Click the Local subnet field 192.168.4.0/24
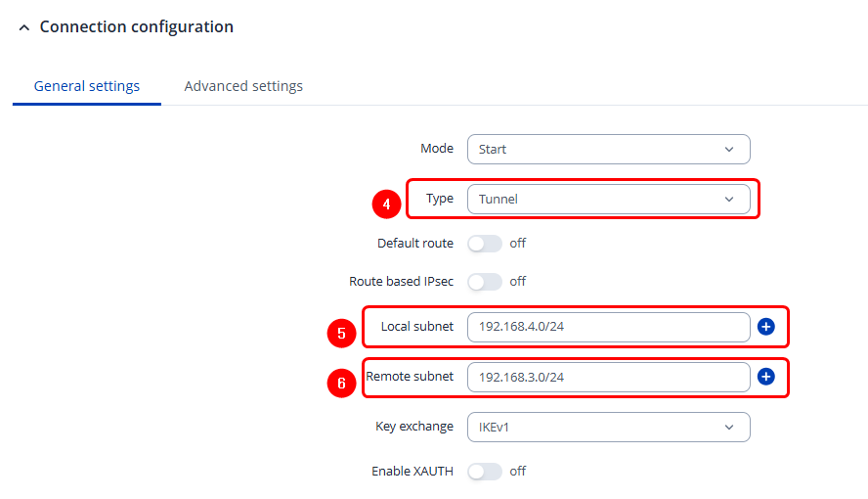The width and height of the screenshot is (868, 499). [x=608, y=327]
